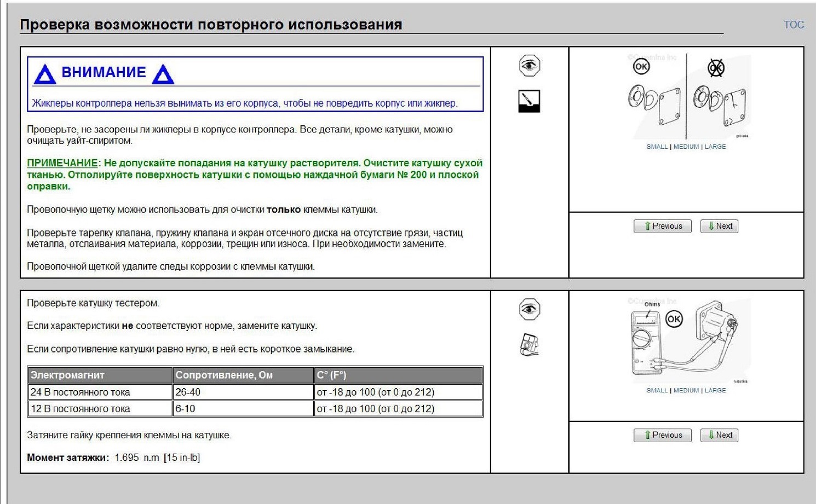
Task: Go to Previous step from first section
Action: [663, 226]
